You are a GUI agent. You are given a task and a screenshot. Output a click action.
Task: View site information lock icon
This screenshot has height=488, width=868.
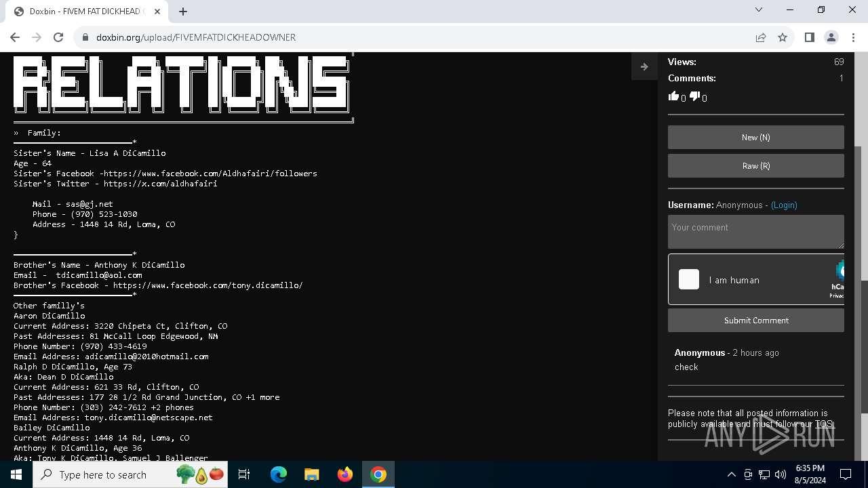point(85,37)
